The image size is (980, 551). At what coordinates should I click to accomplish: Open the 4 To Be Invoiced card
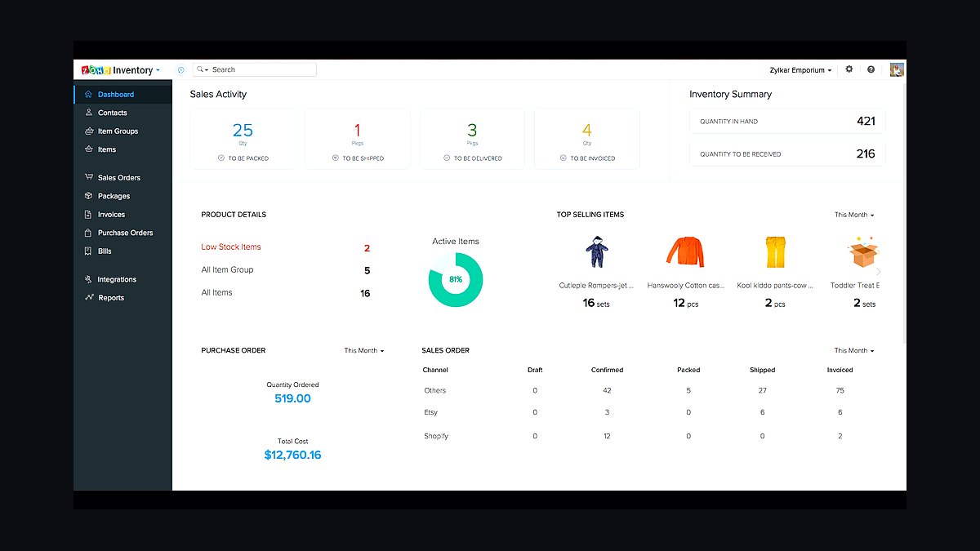587,139
